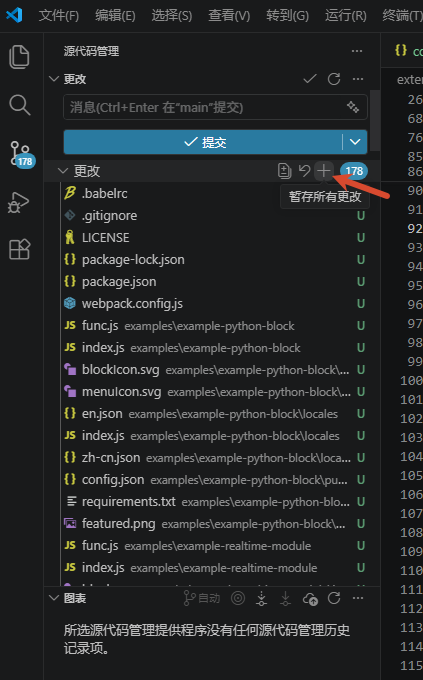
Task: Click open changes icon in changes row
Action: click(x=284, y=171)
